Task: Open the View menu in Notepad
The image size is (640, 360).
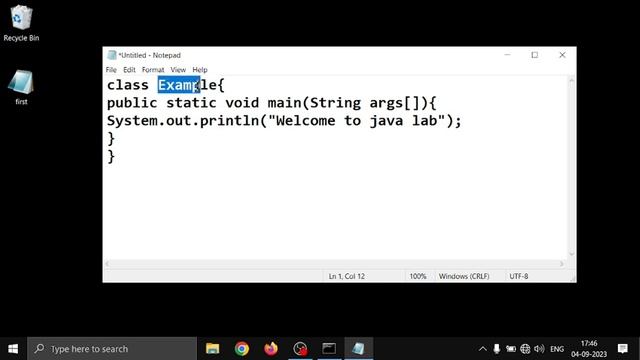Action: click(x=178, y=70)
